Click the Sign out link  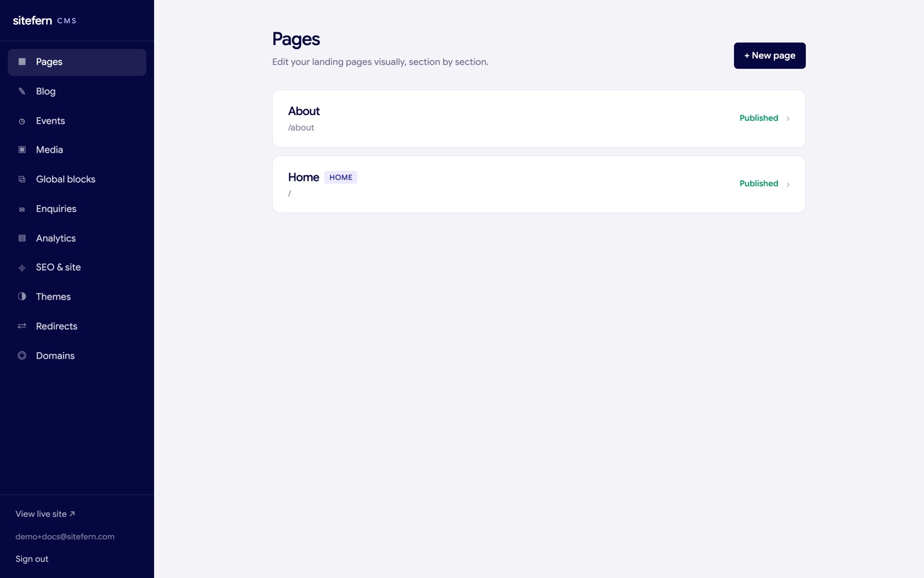32,559
